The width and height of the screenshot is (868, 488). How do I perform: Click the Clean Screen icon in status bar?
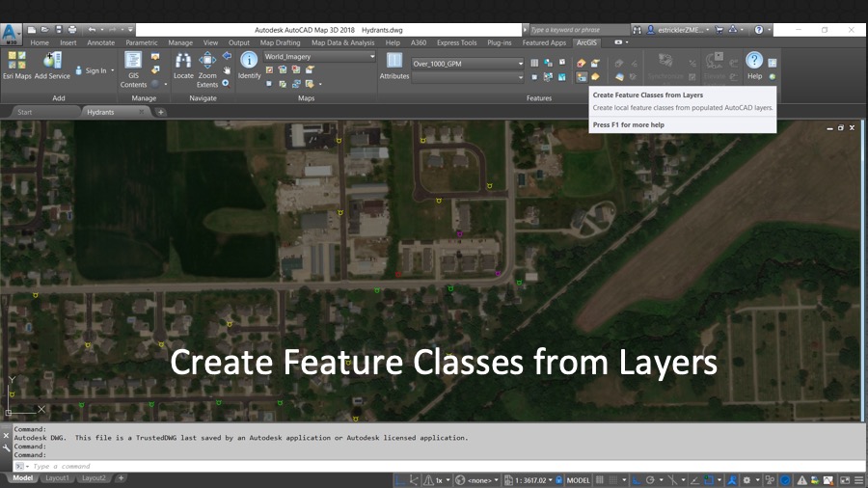click(x=845, y=480)
